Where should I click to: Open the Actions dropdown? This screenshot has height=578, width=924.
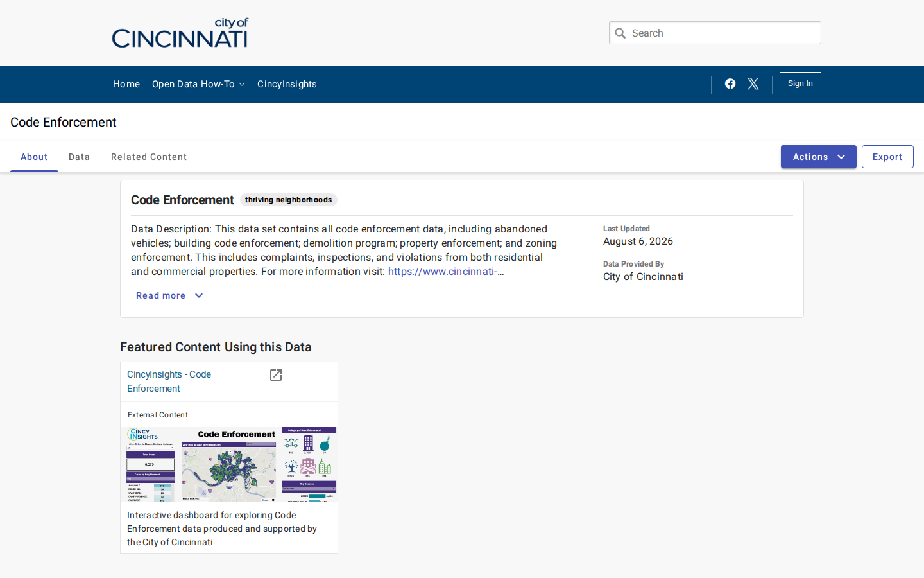819,157
